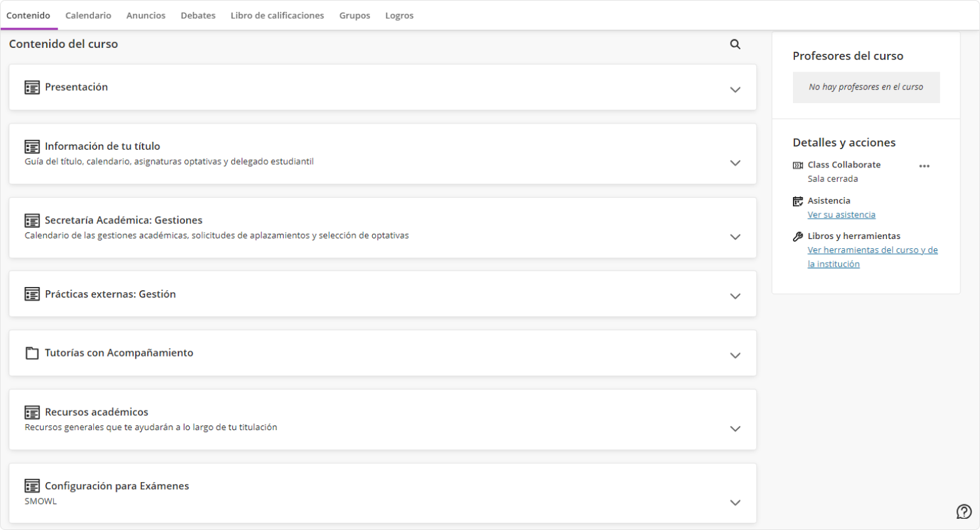Viewport: 980px width, 530px height.
Task: Click the Tutorías con Acompañamiento folder icon
Action: click(x=32, y=353)
